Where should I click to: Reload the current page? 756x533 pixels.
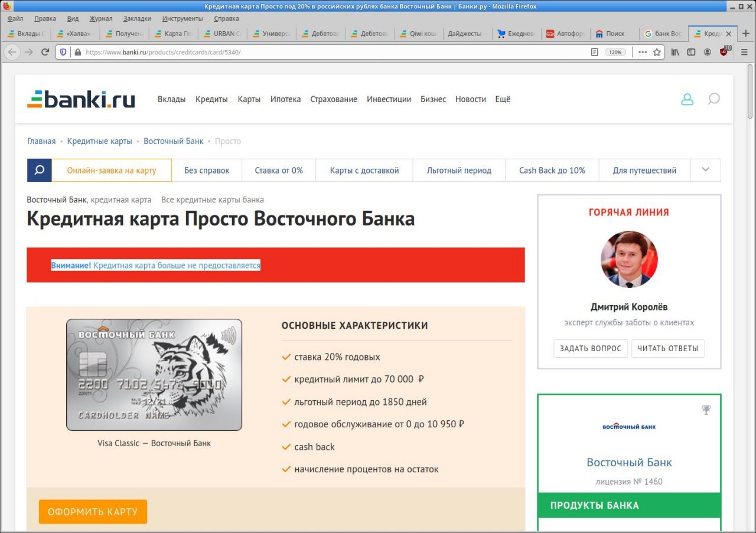coord(45,52)
